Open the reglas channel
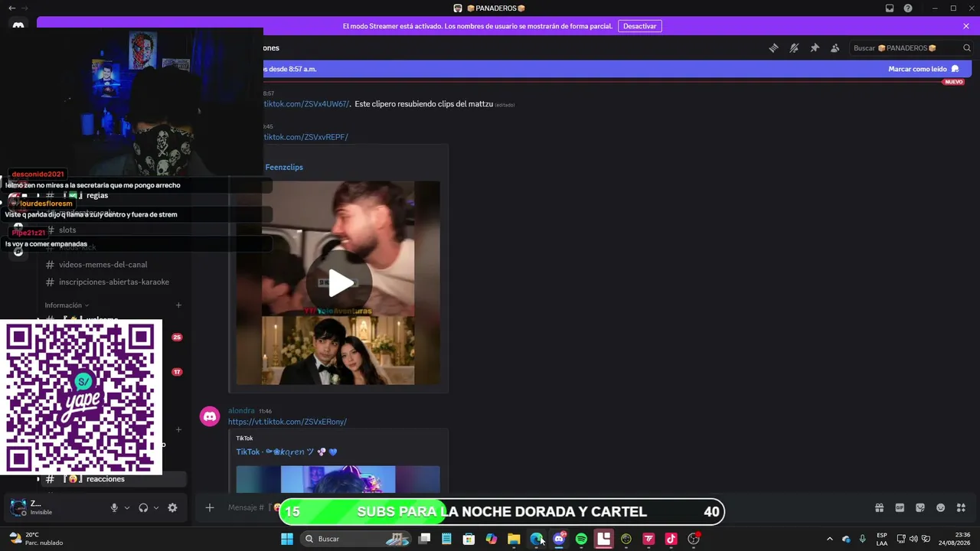 [x=113, y=195]
